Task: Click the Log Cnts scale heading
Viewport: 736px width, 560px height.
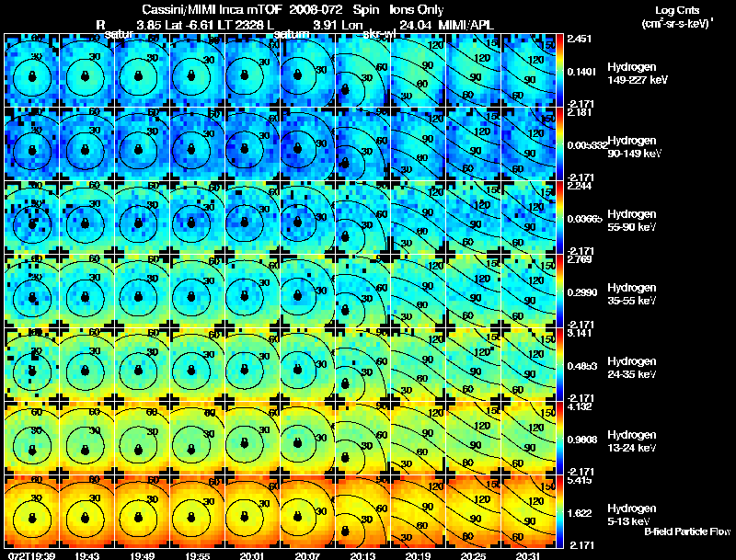Action: (677, 10)
